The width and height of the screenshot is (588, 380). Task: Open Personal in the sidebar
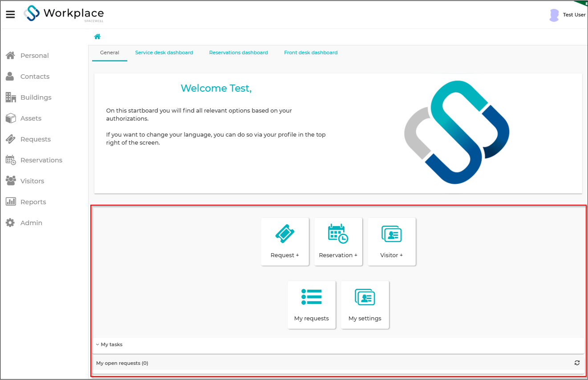[x=35, y=56]
